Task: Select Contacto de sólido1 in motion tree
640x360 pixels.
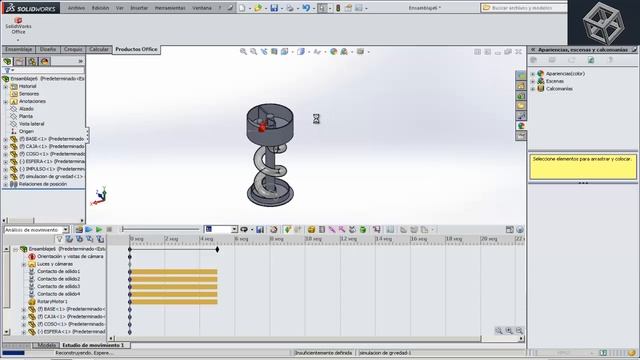Action: (x=58, y=271)
